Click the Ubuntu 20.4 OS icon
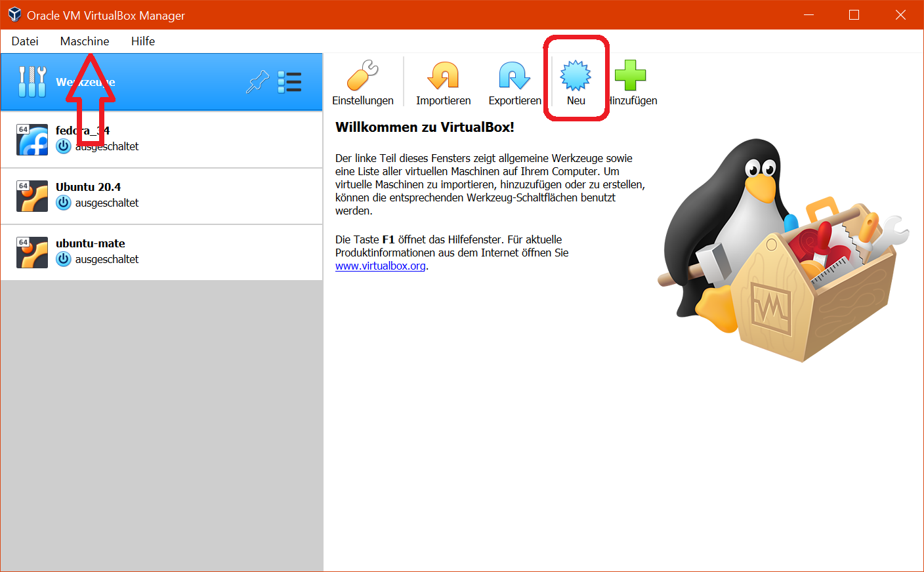 (x=32, y=195)
